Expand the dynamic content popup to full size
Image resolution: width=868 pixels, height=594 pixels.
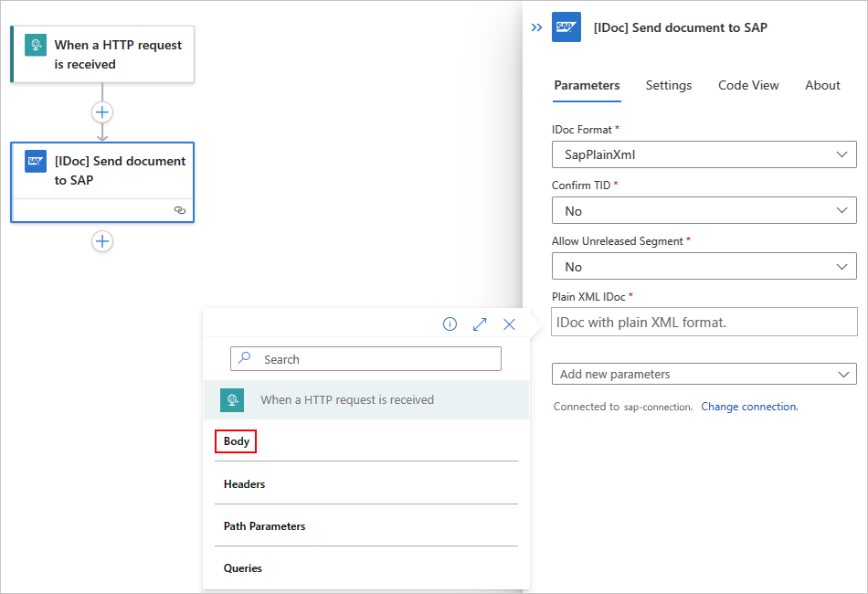[480, 324]
